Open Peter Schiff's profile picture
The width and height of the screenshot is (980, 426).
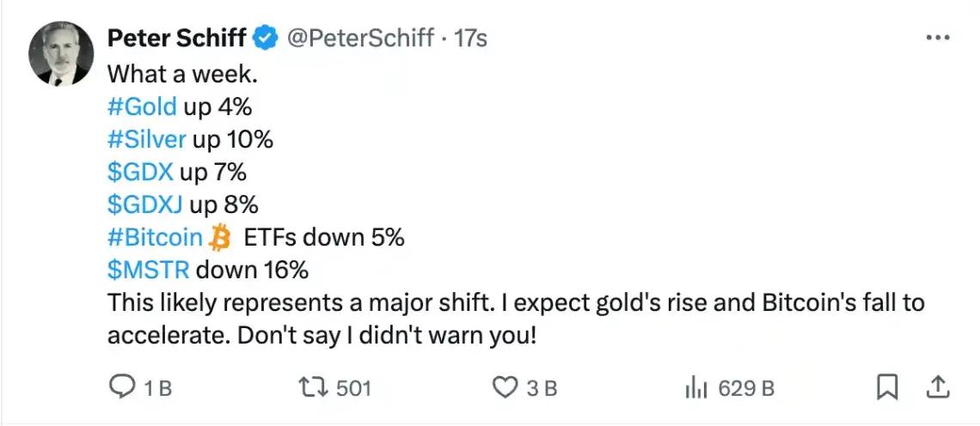pyautogui.click(x=61, y=53)
